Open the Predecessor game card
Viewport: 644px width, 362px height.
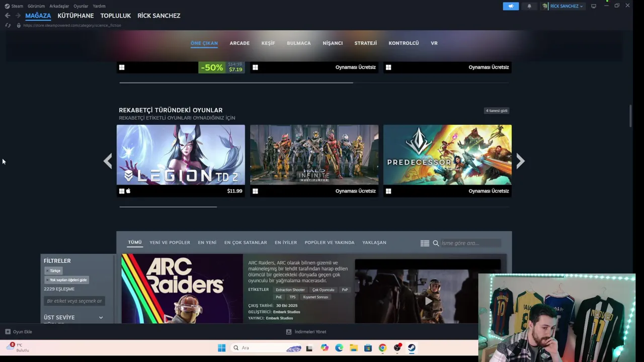(x=447, y=161)
